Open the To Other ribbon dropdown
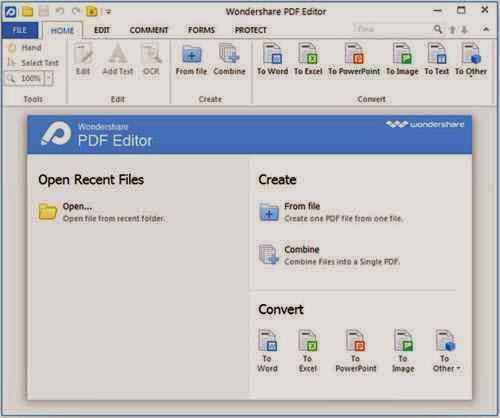Image resolution: width=500 pixels, height=418 pixels. (471, 59)
